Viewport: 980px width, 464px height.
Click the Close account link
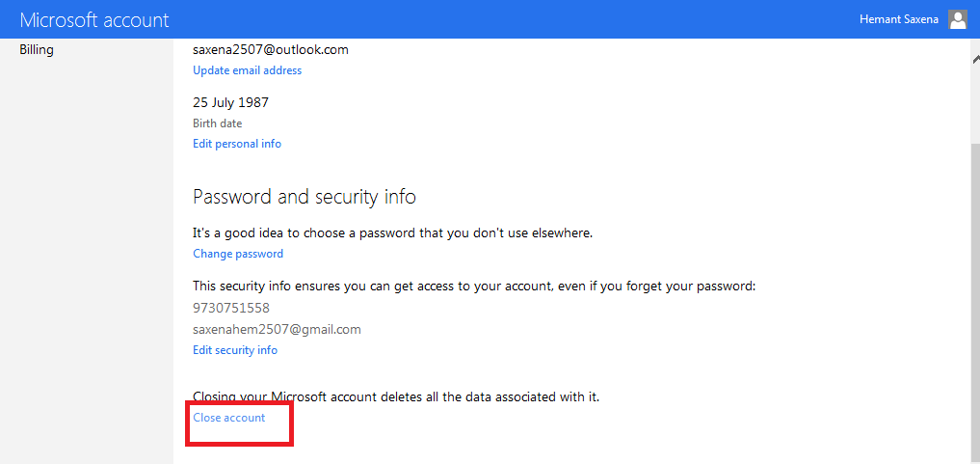click(x=229, y=418)
